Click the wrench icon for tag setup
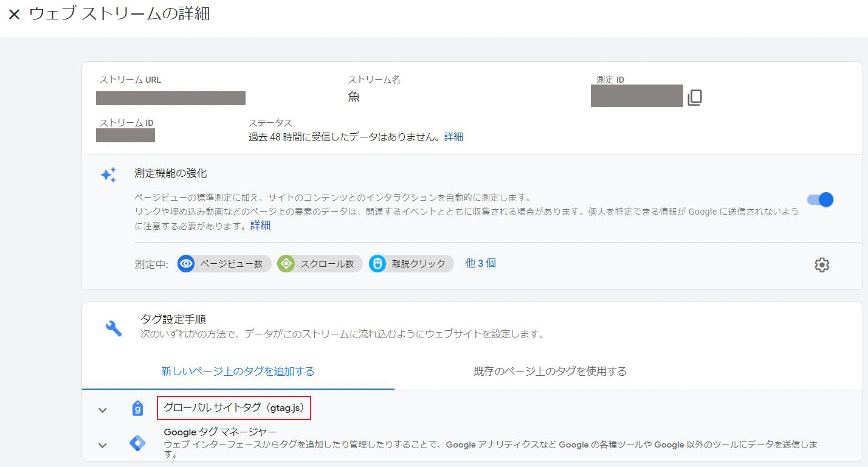The image size is (868, 467). click(x=114, y=328)
